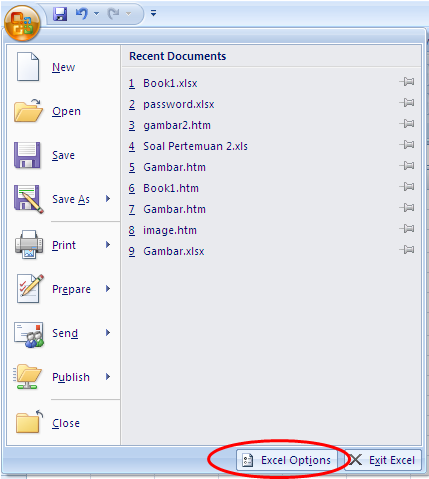The width and height of the screenshot is (429, 479).
Task: Pin Gambar.xlsx to recent list
Action: coord(407,250)
